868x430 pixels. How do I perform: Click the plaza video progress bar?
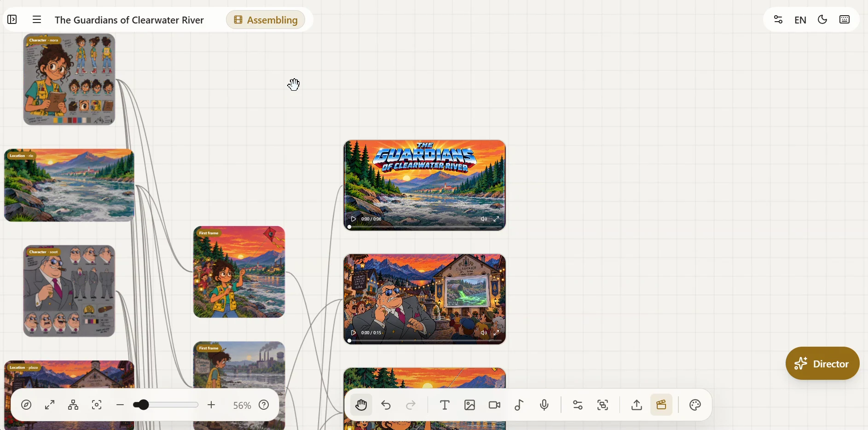coord(425,341)
